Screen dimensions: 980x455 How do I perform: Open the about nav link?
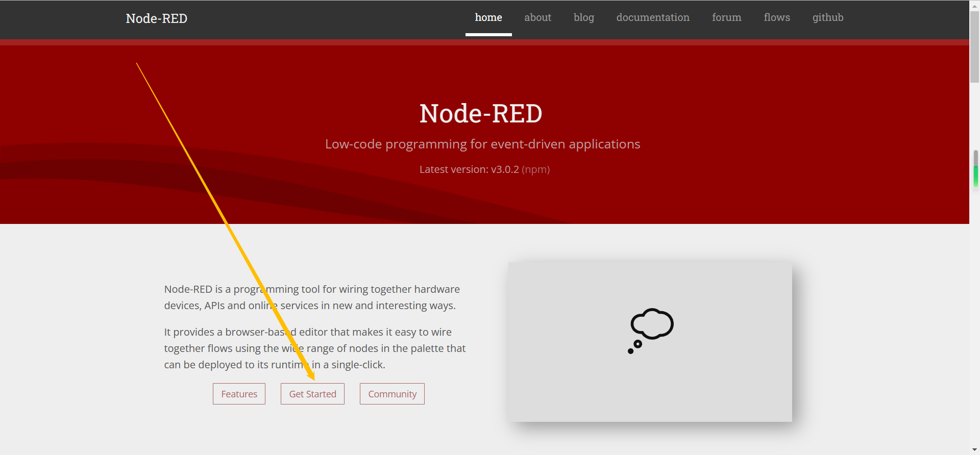pyautogui.click(x=537, y=17)
